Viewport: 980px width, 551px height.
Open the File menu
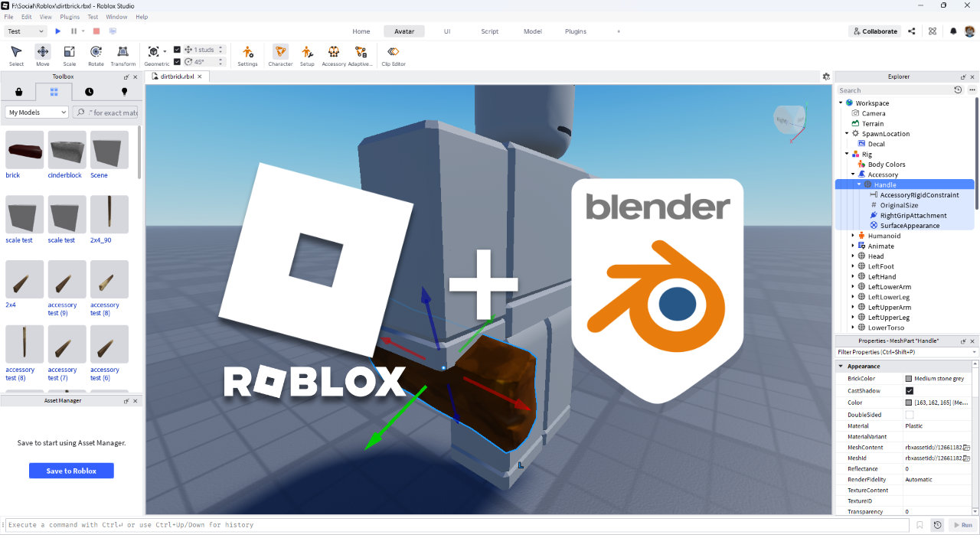coord(8,17)
